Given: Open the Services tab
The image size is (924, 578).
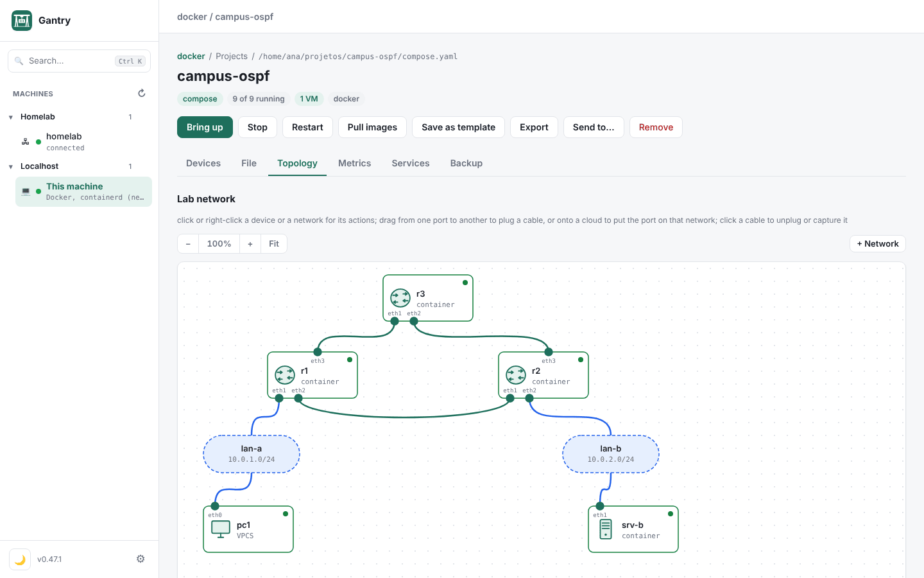Looking at the screenshot, I should click(411, 163).
